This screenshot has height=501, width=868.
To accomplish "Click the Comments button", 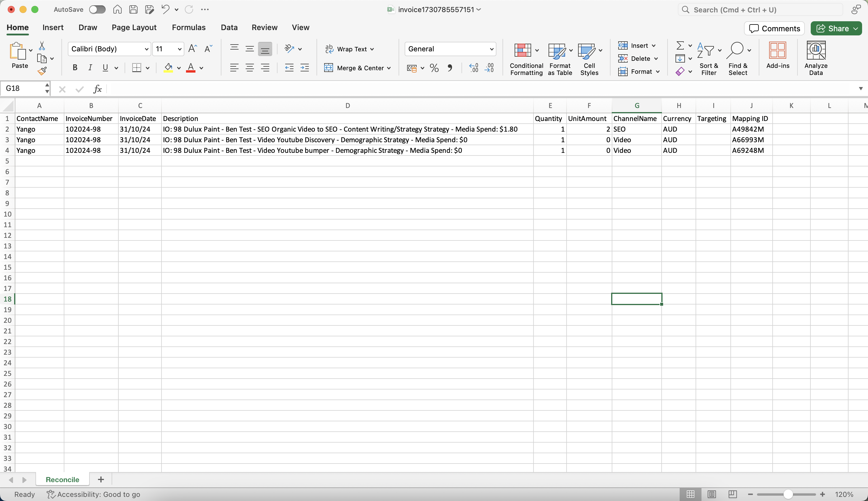I will pos(774,28).
